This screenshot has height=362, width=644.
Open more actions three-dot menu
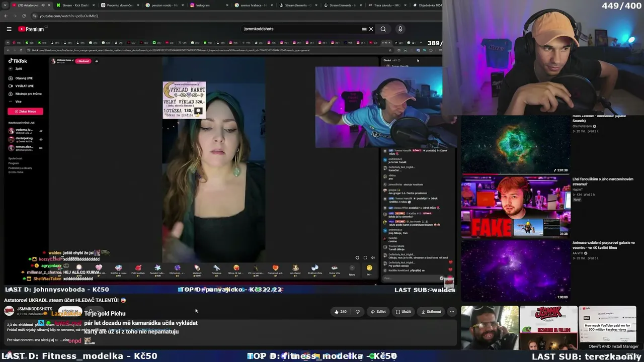click(x=452, y=312)
